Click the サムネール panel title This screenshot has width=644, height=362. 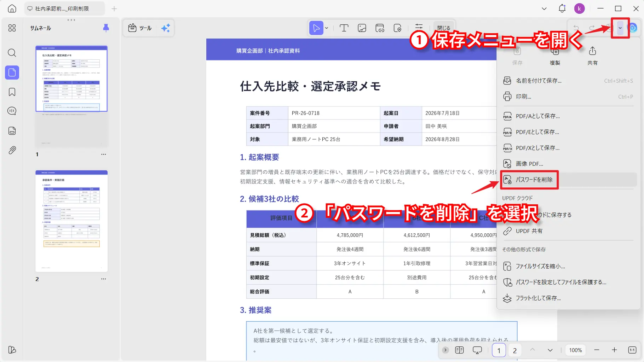click(x=41, y=28)
